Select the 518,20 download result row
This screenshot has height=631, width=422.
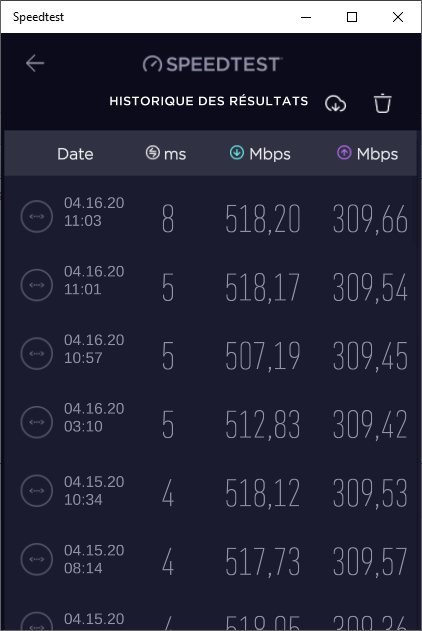pyautogui.click(x=211, y=217)
